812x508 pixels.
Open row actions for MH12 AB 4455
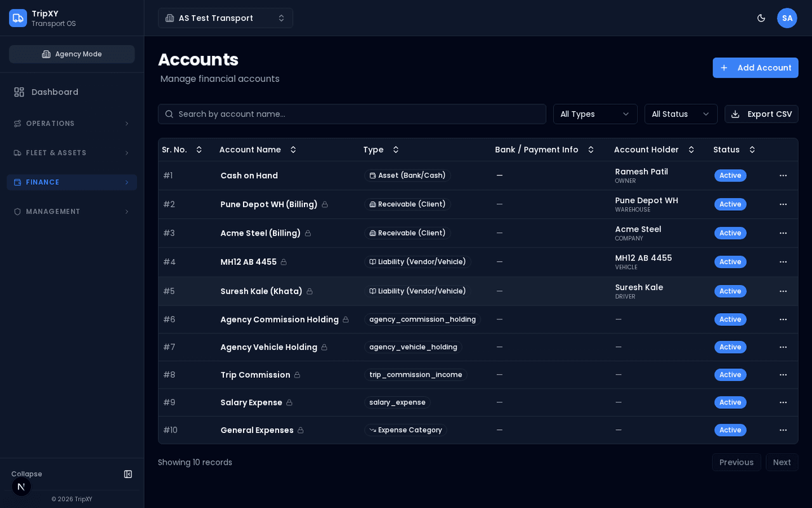[783, 262]
